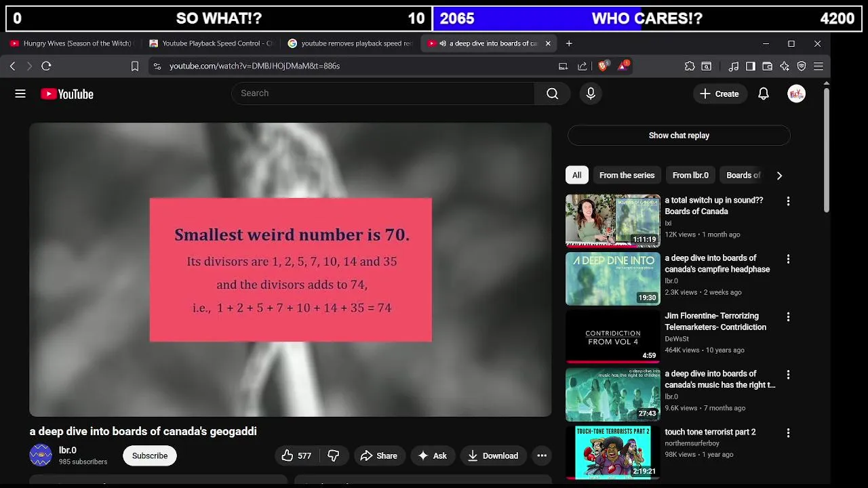
Task: Open options for 'campfire headphase' video
Action: point(788,259)
